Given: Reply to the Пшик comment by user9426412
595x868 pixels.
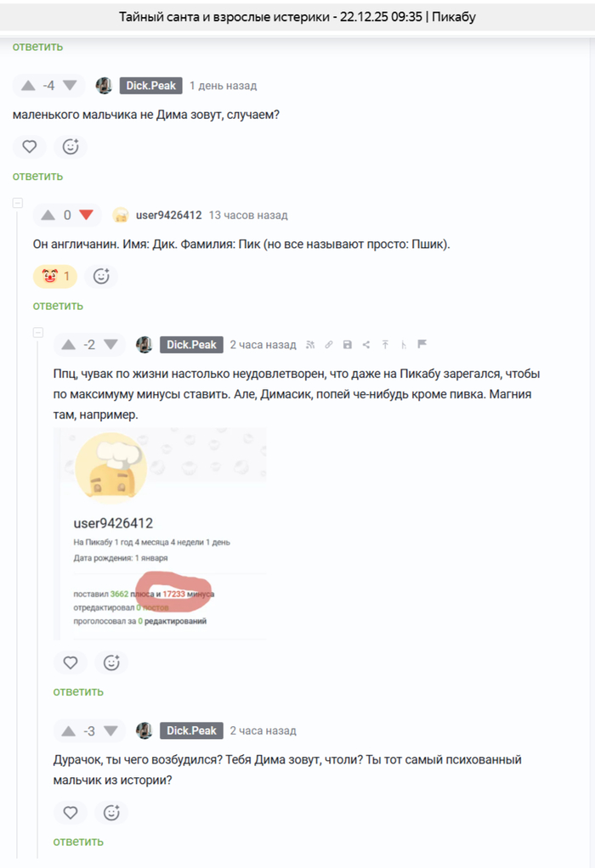Looking at the screenshot, I should tap(58, 306).
